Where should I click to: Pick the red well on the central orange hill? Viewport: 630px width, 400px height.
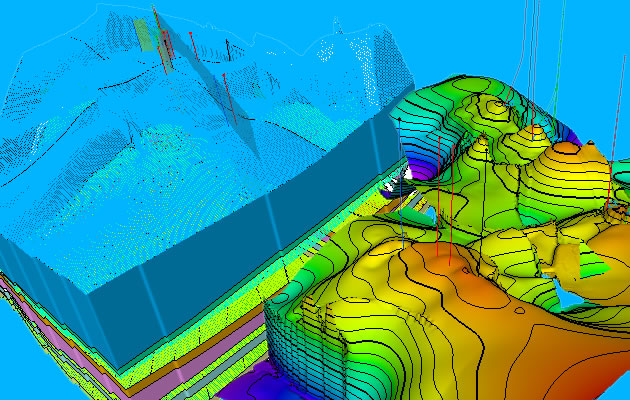pyautogui.click(x=450, y=242)
